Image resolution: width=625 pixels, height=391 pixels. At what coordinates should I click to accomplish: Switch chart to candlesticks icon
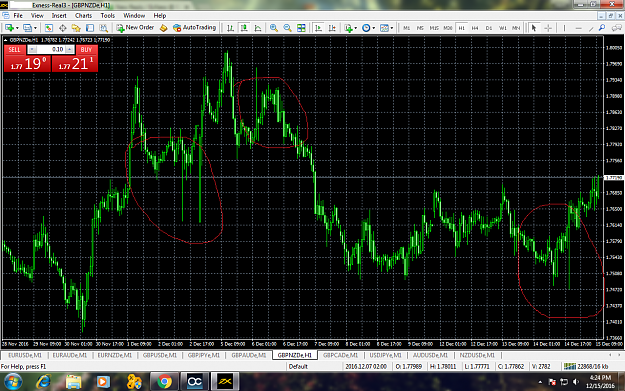244,28
